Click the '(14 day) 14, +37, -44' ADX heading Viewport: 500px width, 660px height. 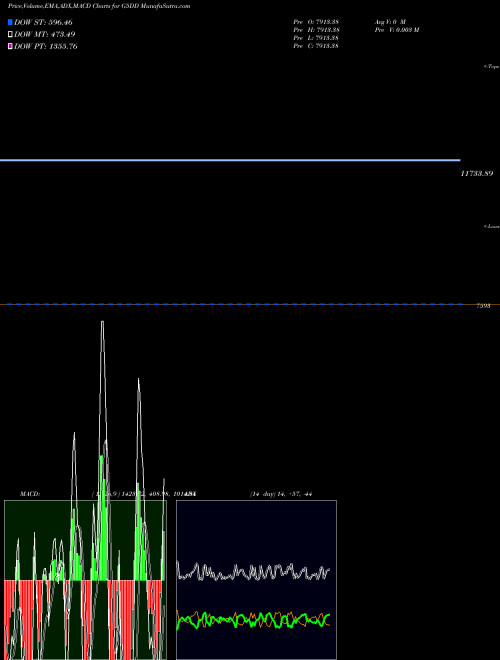(x=281, y=494)
